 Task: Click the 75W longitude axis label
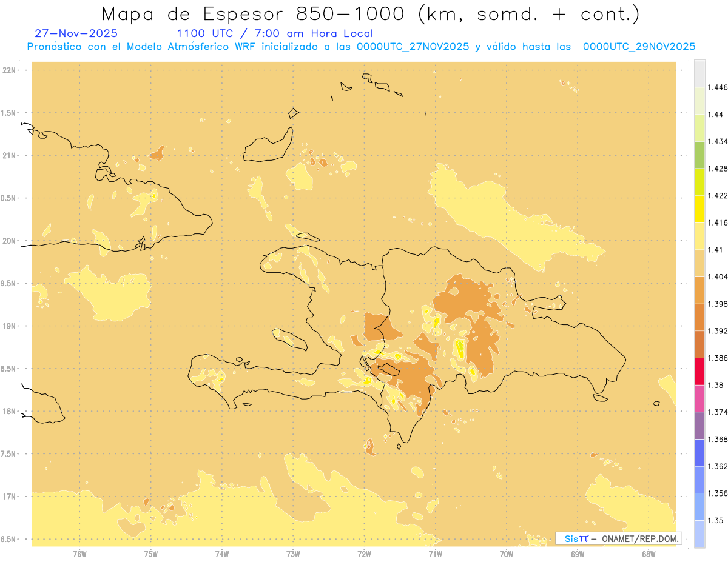pos(150,554)
